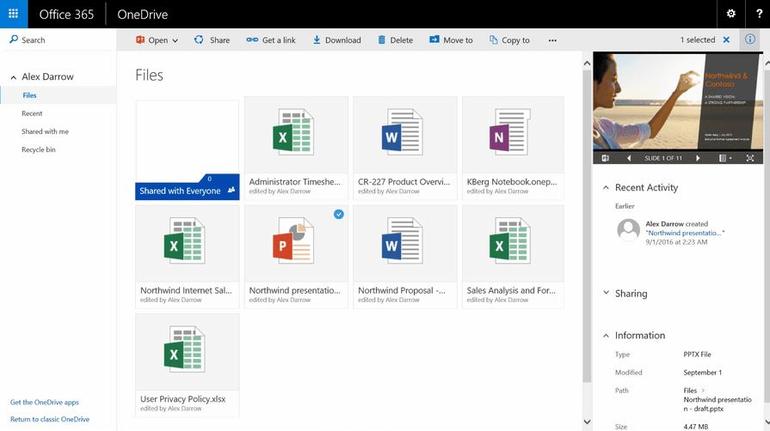Click the Delete trash icon

coord(382,40)
